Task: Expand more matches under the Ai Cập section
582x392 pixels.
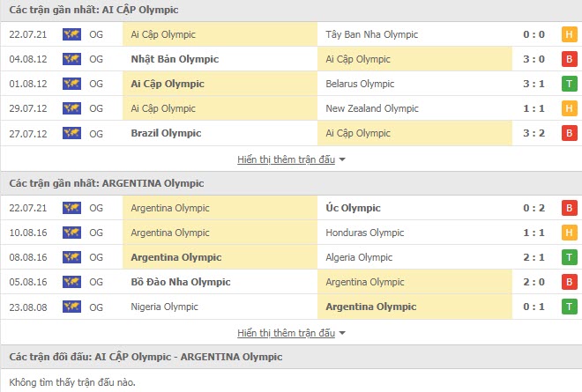Action: 286,160
